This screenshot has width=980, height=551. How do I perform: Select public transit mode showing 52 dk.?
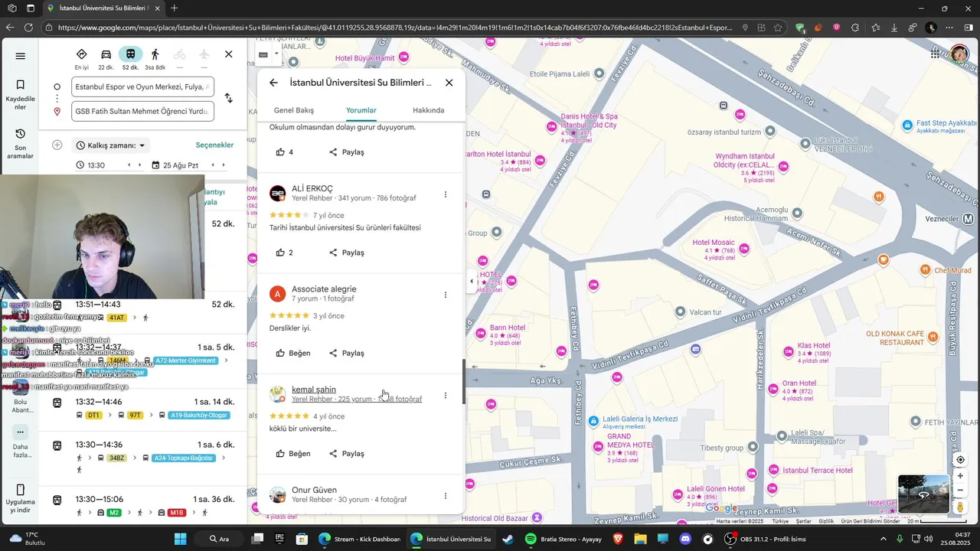pos(130,59)
